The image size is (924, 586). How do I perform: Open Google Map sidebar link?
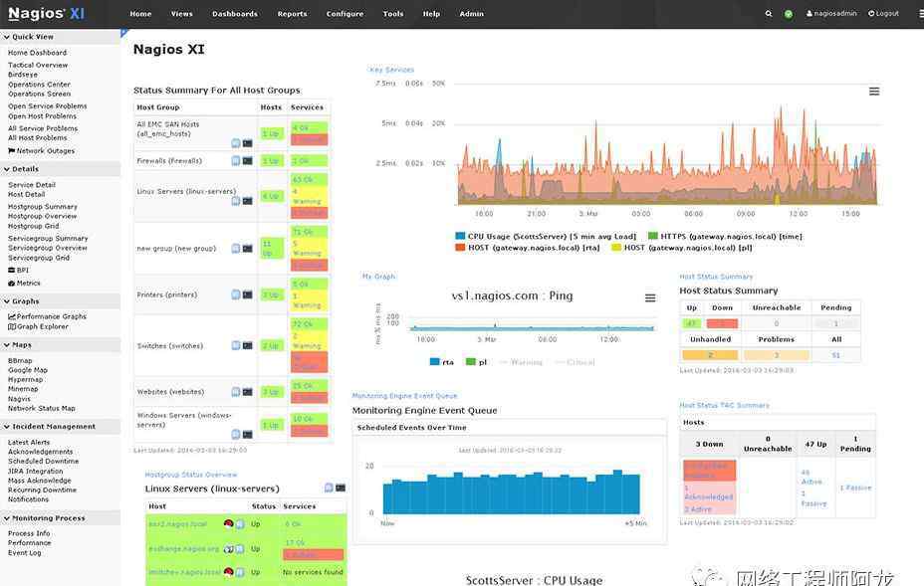[28, 370]
